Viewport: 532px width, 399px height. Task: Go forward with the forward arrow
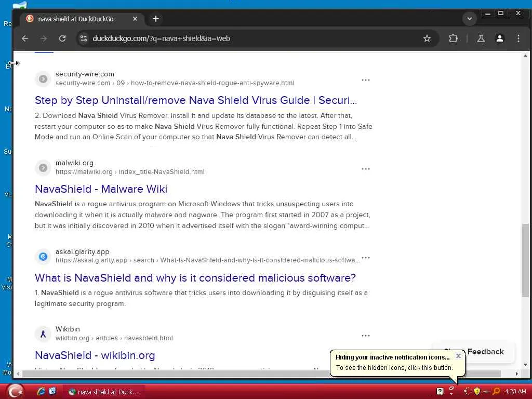(x=44, y=38)
